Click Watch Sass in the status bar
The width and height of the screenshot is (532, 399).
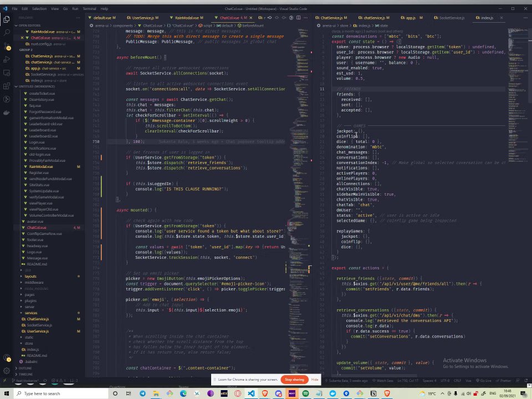[383, 381]
